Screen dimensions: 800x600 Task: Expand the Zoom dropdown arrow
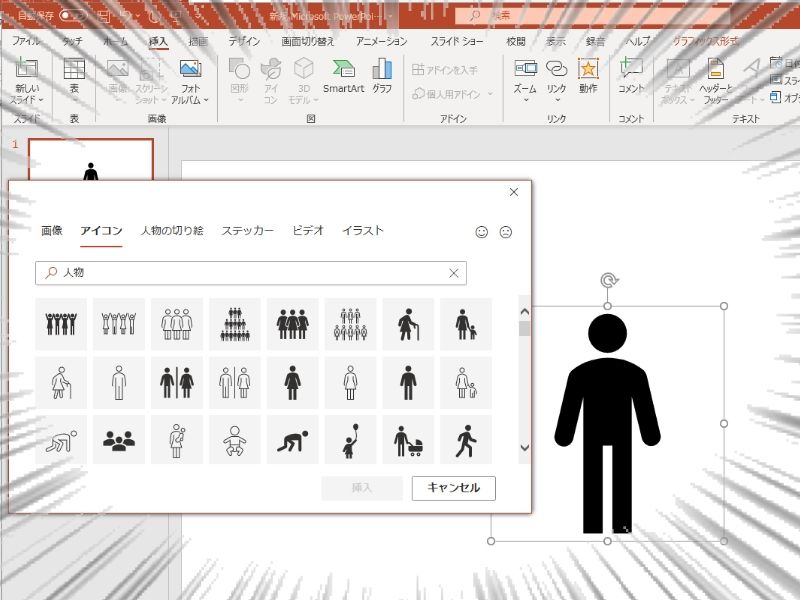(525, 100)
